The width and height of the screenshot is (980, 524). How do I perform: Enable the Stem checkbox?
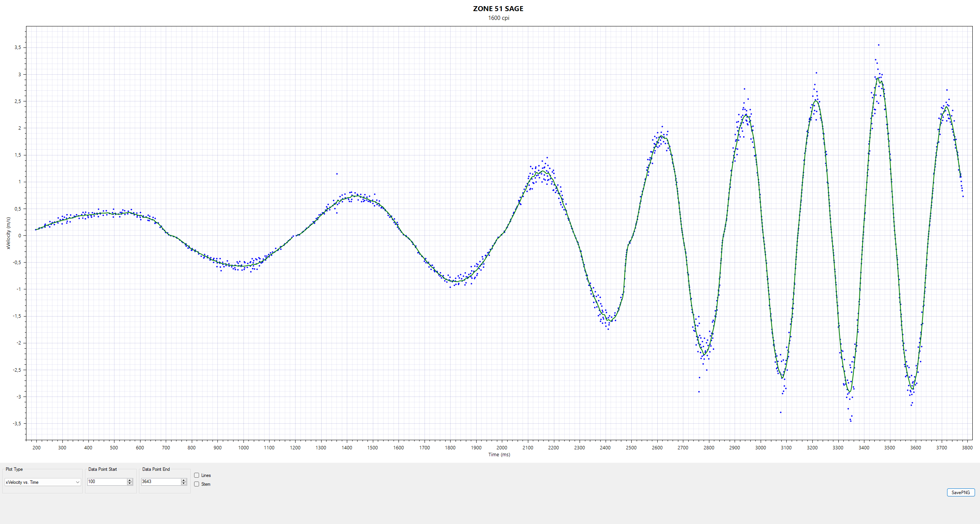[x=196, y=484]
